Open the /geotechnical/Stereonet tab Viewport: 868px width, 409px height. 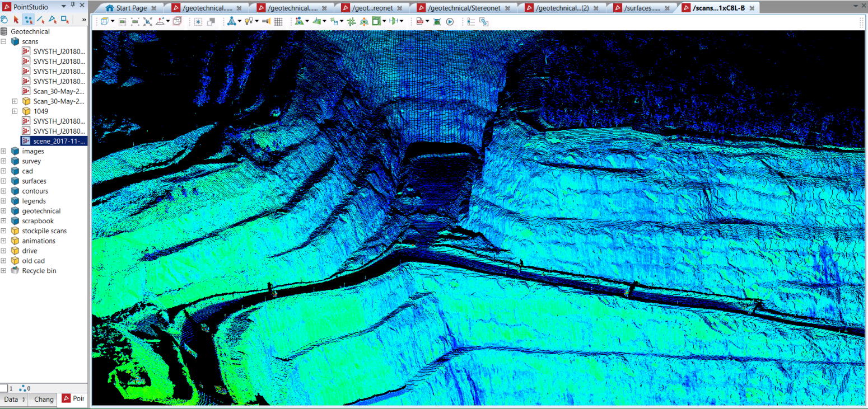464,8
